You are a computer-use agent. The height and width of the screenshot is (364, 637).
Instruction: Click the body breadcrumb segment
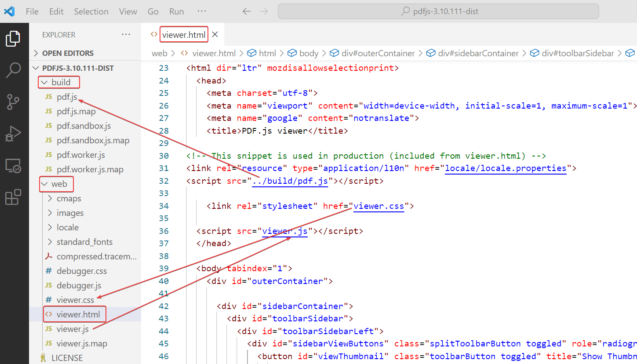tap(303, 53)
